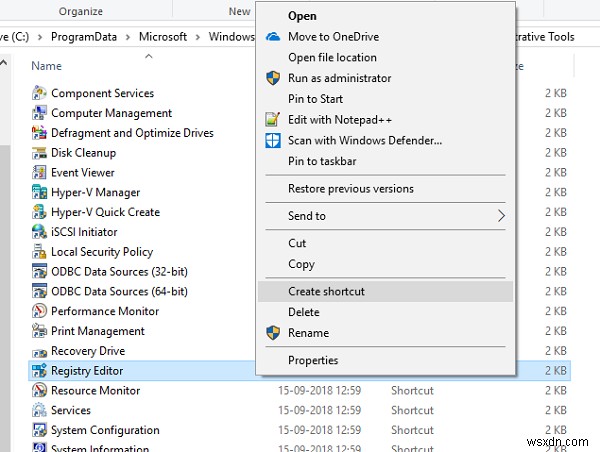Click the Hyper-V Manager icon
600x452 pixels.
click(x=39, y=192)
